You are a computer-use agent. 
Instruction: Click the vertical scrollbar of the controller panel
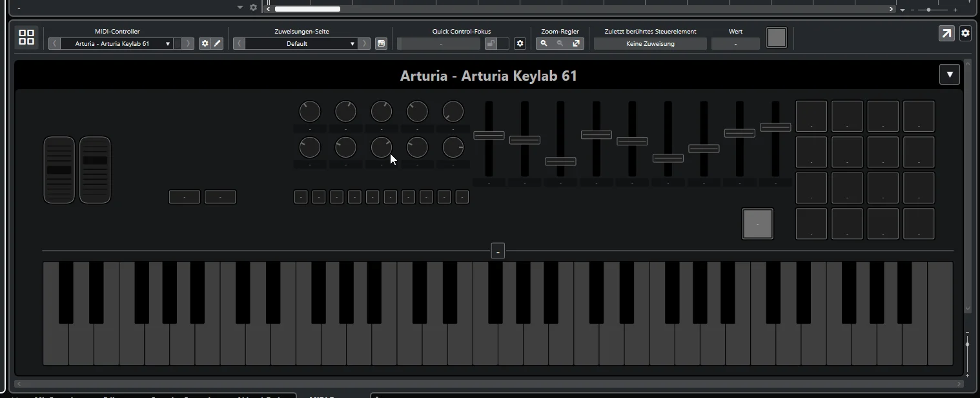pos(967,186)
